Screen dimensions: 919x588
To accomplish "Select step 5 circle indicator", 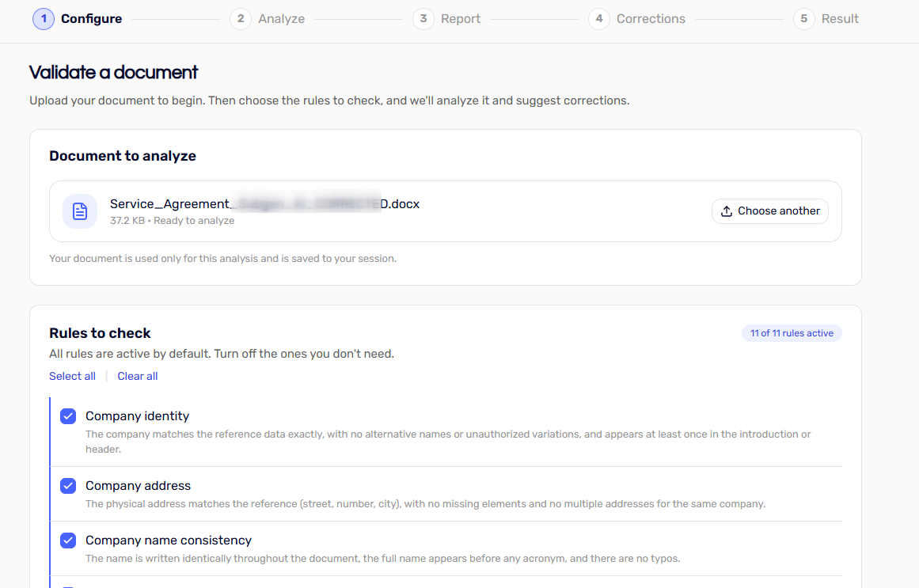I will (x=804, y=19).
